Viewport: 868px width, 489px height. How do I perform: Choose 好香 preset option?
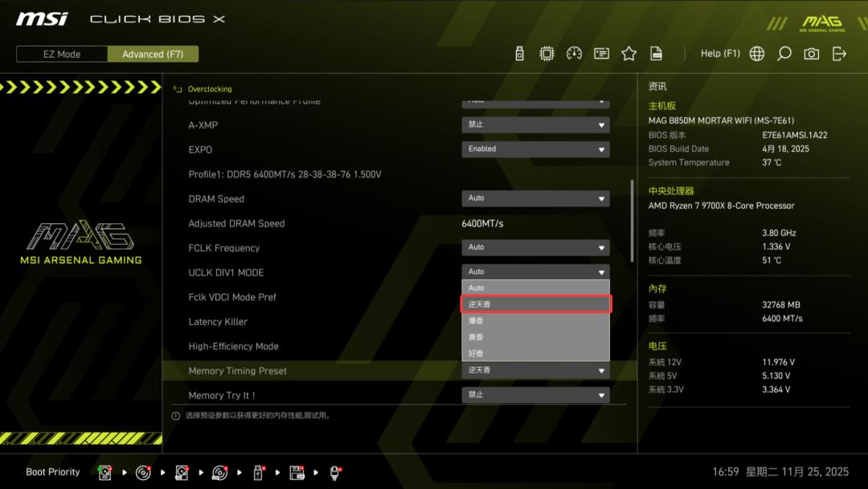(535, 353)
